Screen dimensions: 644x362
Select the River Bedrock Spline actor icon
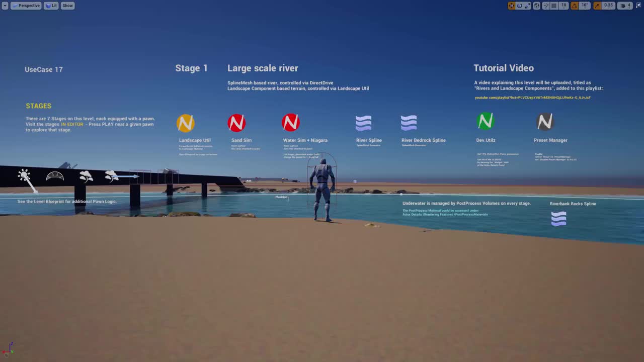click(x=409, y=123)
